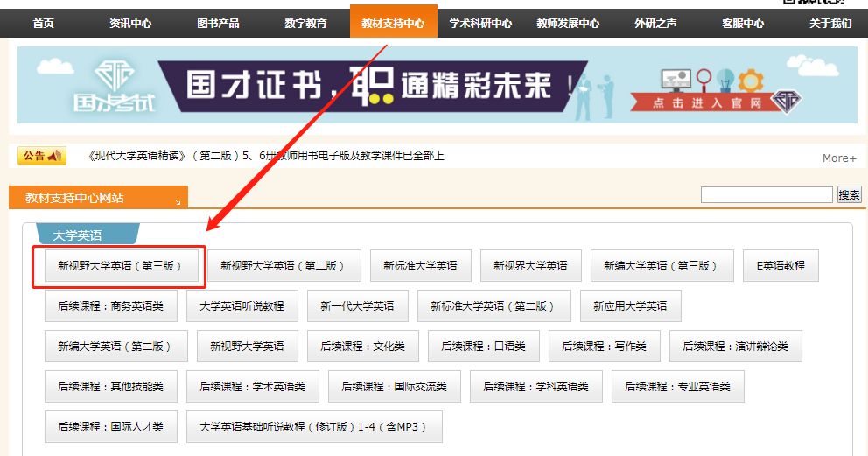The height and width of the screenshot is (456, 868).
Task: Open 新视界大学英语 textbook button
Action: (531, 265)
